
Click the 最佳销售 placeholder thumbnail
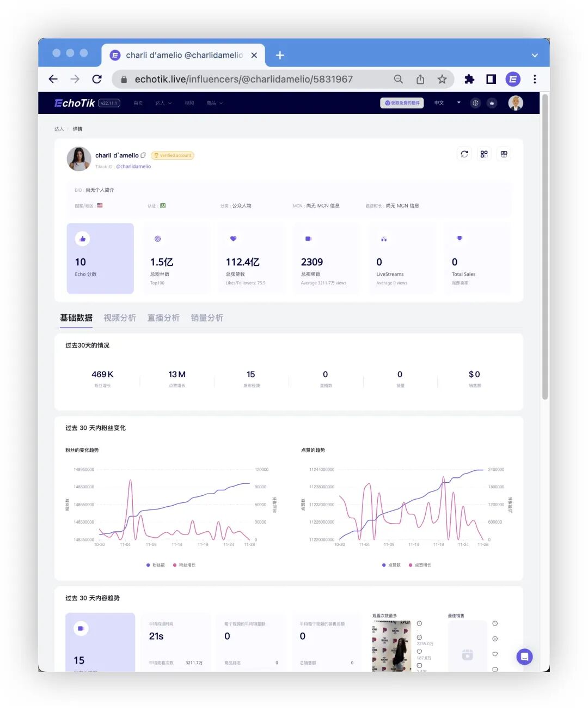click(x=467, y=646)
